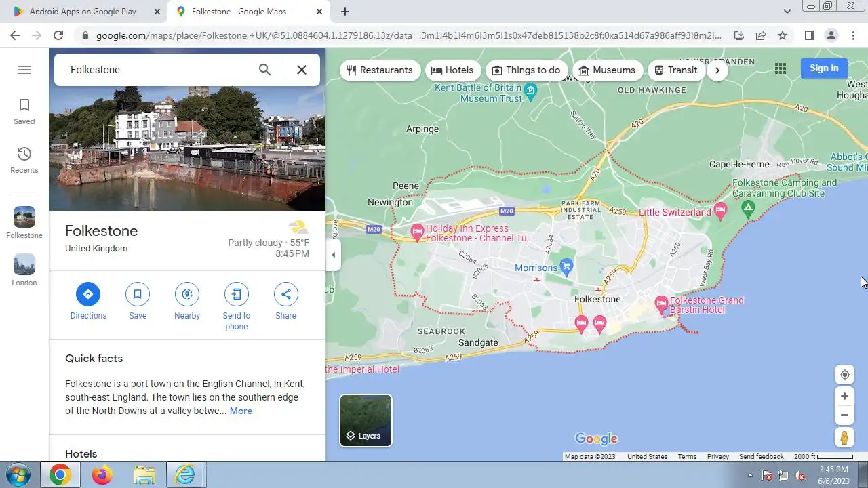The width and height of the screenshot is (868, 488).
Task: Zoom out on the map
Action: pyautogui.click(x=844, y=415)
